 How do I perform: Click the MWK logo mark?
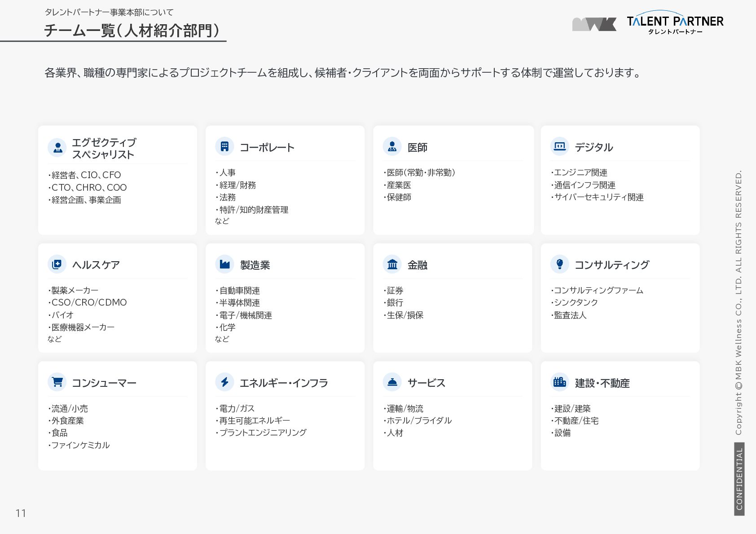pos(594,24)
